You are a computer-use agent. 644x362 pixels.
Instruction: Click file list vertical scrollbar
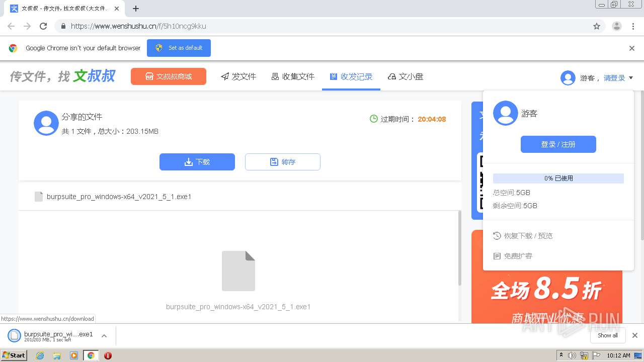click(x=459, y=248)
